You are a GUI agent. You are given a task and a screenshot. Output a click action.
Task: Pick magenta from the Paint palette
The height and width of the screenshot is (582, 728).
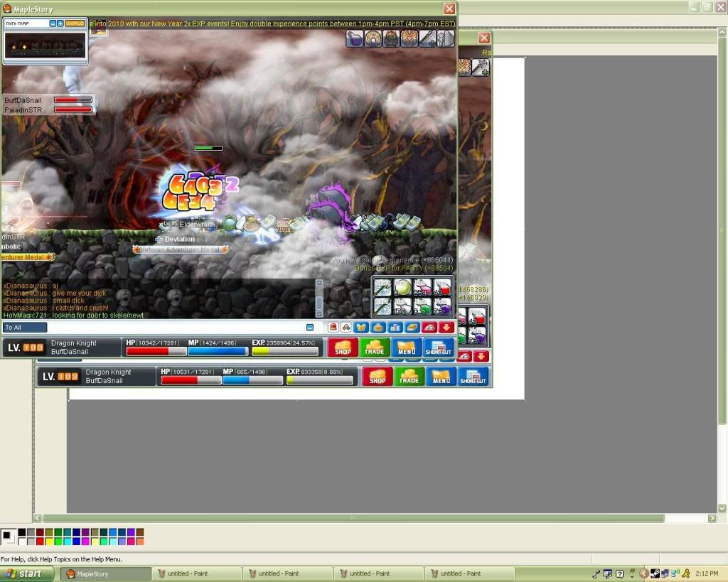[85, 541]
